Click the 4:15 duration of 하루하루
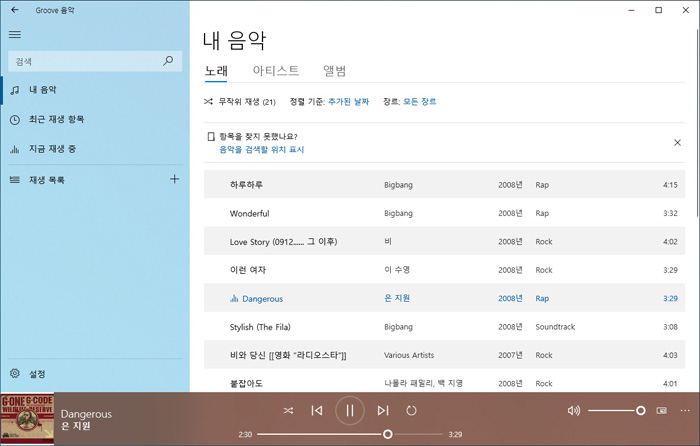Screen dimensions: 700x446 click(670, 185)
